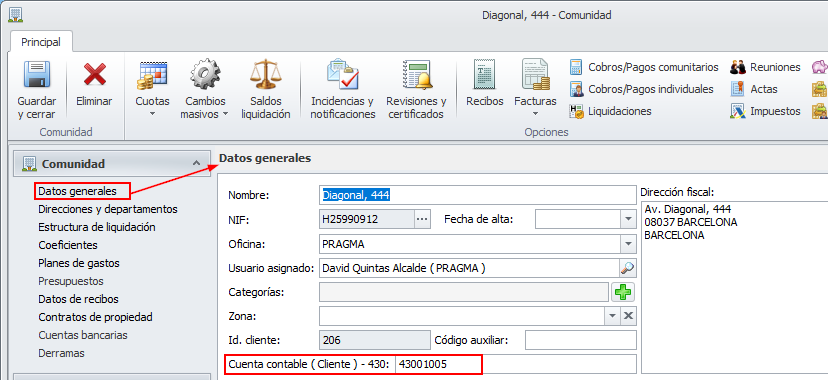Click the Dirección fiscal text area

pyautogui.click(x=735, y=287)
